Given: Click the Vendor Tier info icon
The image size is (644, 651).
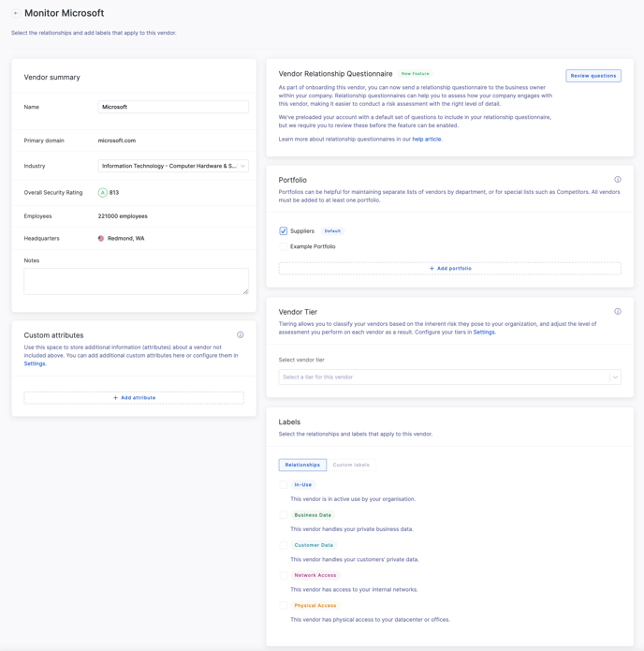Looking at the screenshot, I should click(x=618, y=312).
